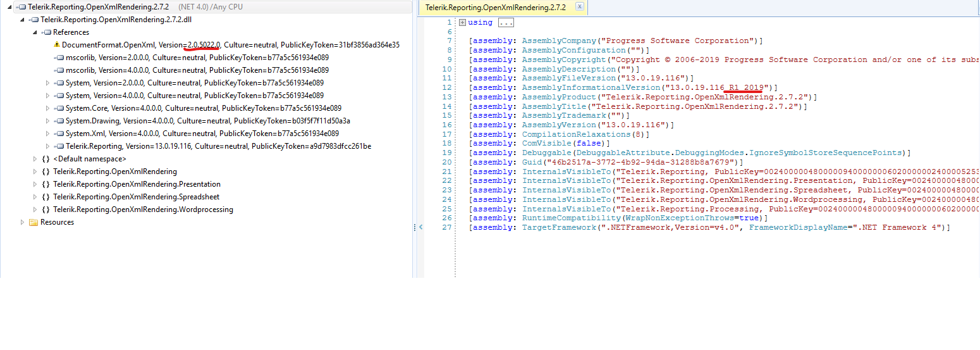Expand the Telerik.Reporting Version=13.0.19.116 reference
The height and width of the screenshot is (350, 980).
[x=47, y=146]
